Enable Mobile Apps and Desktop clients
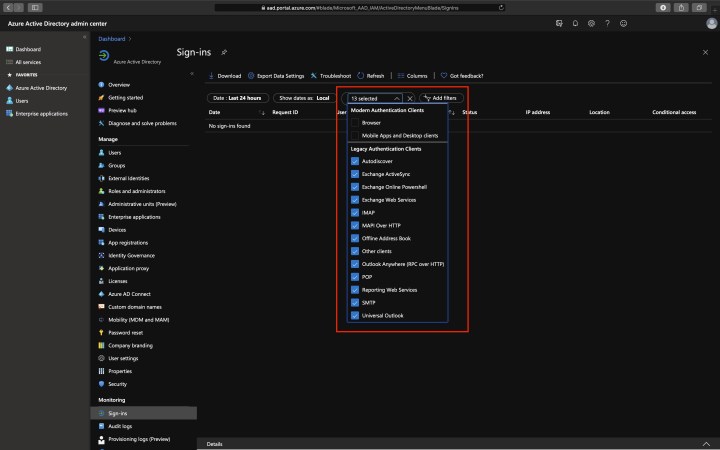Screen dimensions: 720x450 pyautogui.click(x=354, y=134)
